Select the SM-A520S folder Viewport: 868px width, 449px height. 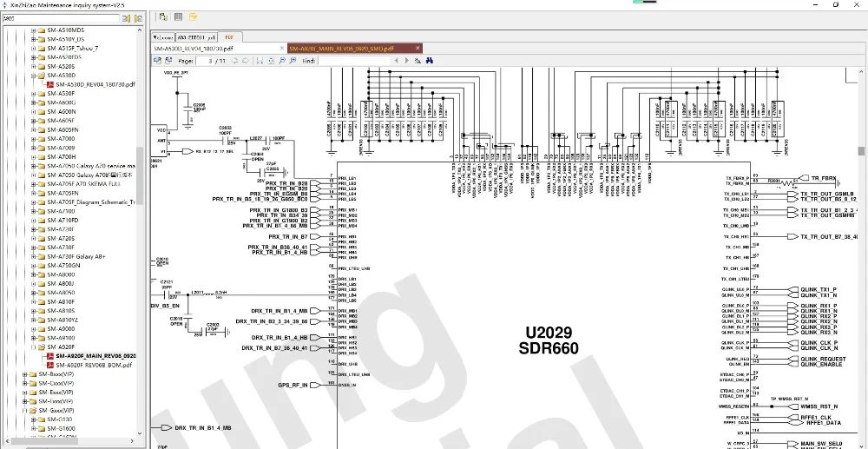pyautogui.click(x=61, y=66)
